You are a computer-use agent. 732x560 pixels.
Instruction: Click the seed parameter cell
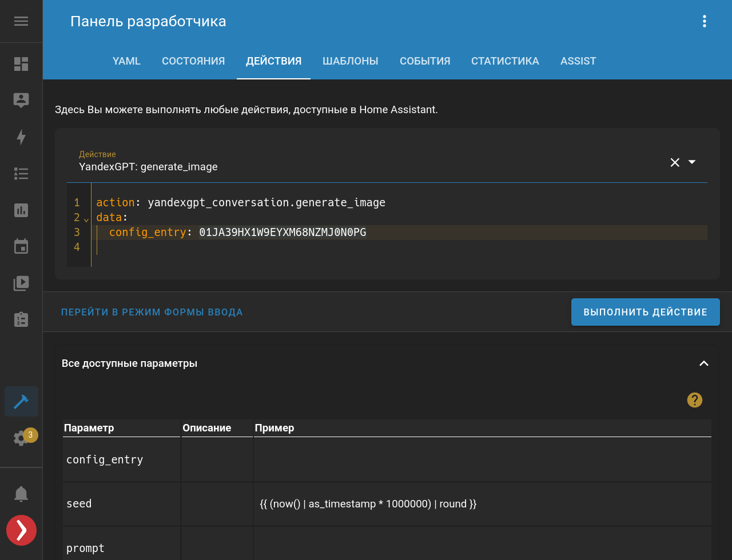pyautogui.click(x=121, y=504)
